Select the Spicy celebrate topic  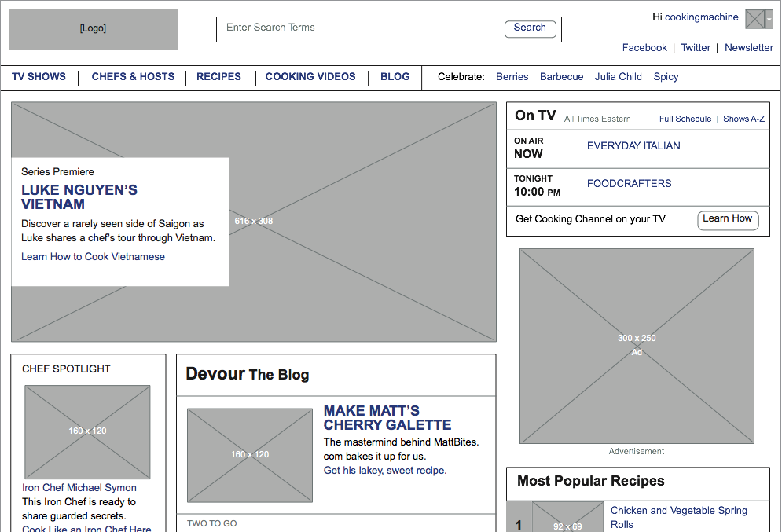click(666, 77)
